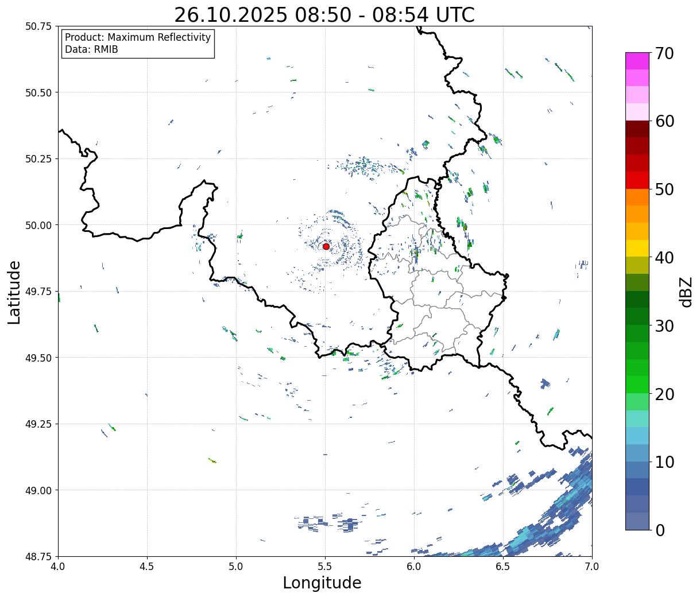Click the colorbar tick label 60
The width and height of the screenshot is (700, 597).
[664, 121]
